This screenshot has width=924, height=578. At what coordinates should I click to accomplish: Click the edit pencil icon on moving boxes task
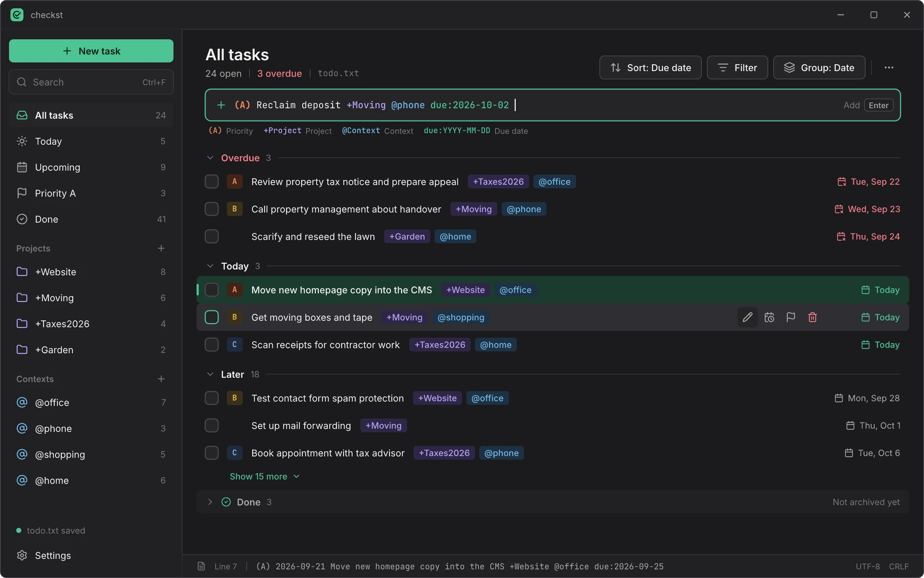[747, 317]
